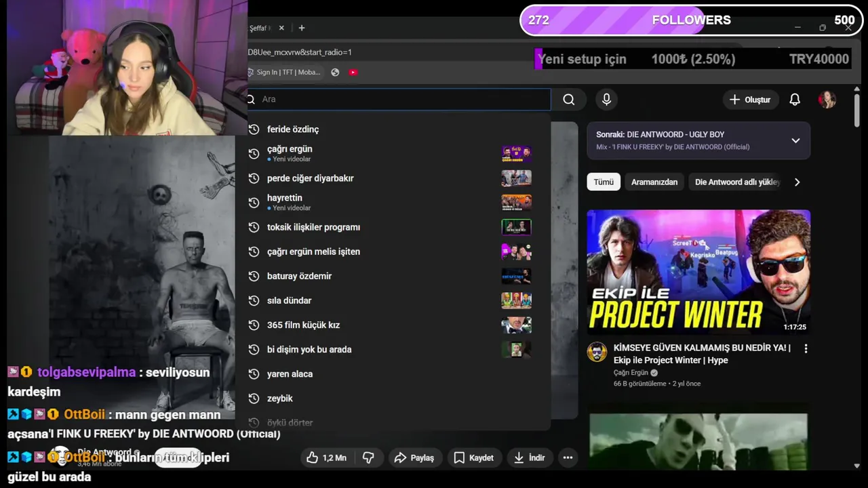Image resolution: width=868 pixels, height=488 pixels.
Task: Expand the Sonraki DIE ANTWOORD playlist panel
Action: 795,140
